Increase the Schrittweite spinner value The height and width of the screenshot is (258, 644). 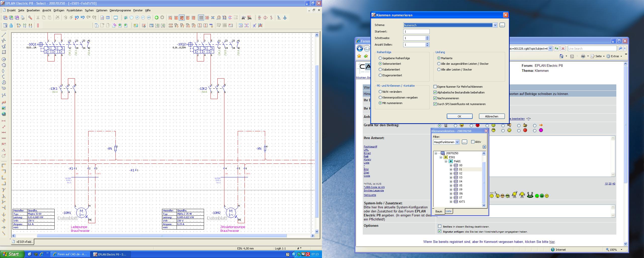[427, 37]
